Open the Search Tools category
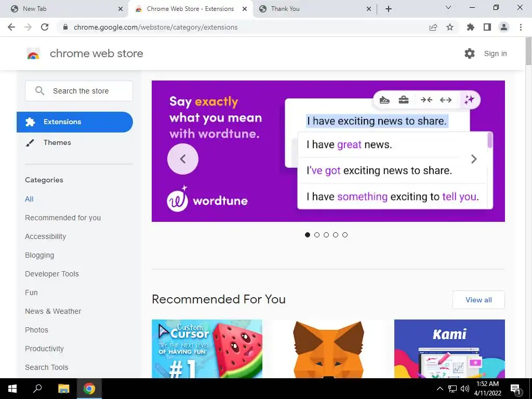This screenshot has width=532, height=399. coord(46,367)
